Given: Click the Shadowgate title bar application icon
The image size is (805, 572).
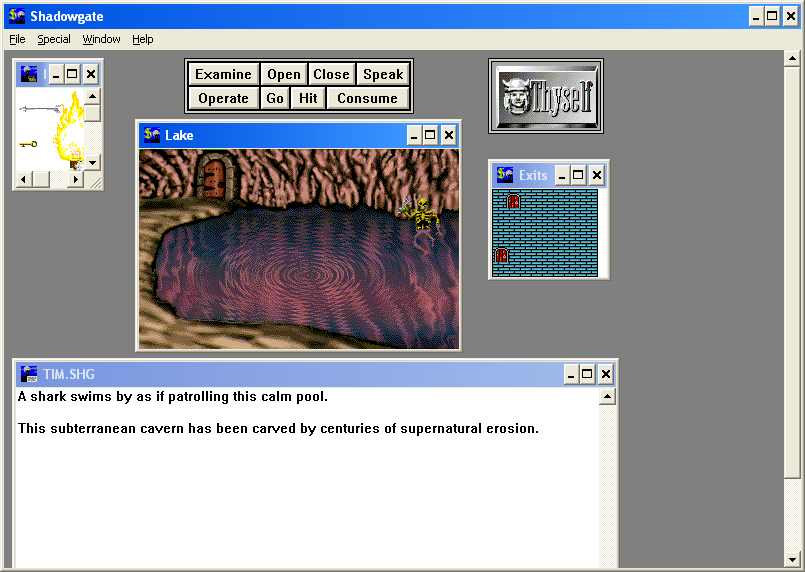Looking at the screenshot, I should [17, 16].
